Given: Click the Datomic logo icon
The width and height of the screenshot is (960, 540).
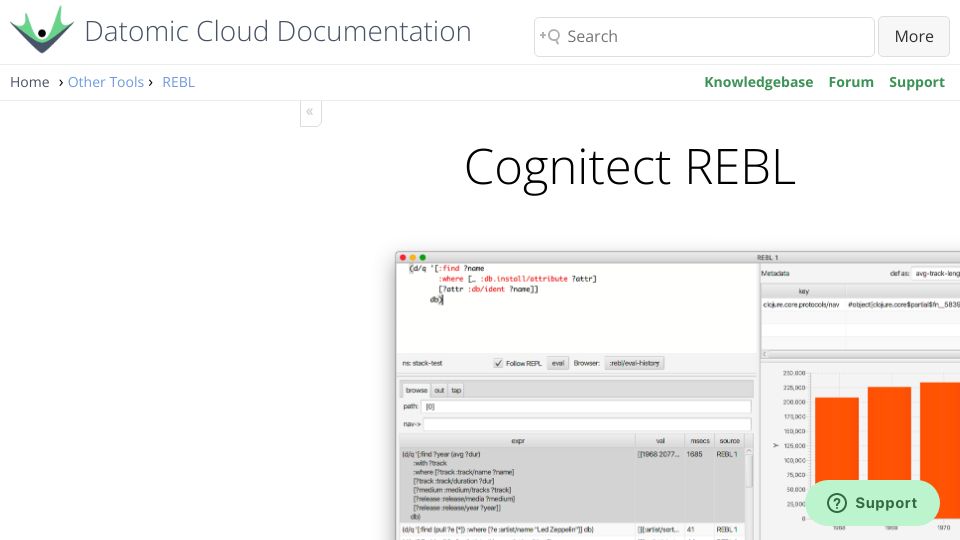Looking at the screenshot, I should (x=42, y=30).
